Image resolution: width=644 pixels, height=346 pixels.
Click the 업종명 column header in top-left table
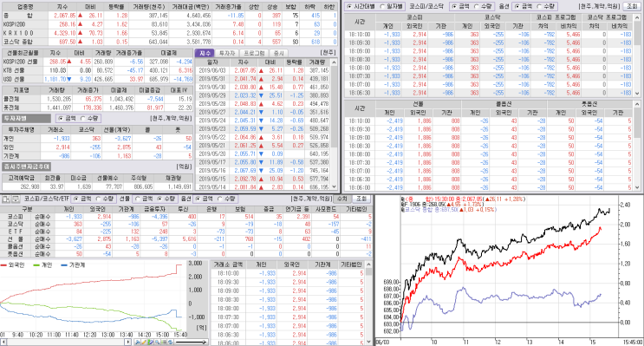point(24,7)
